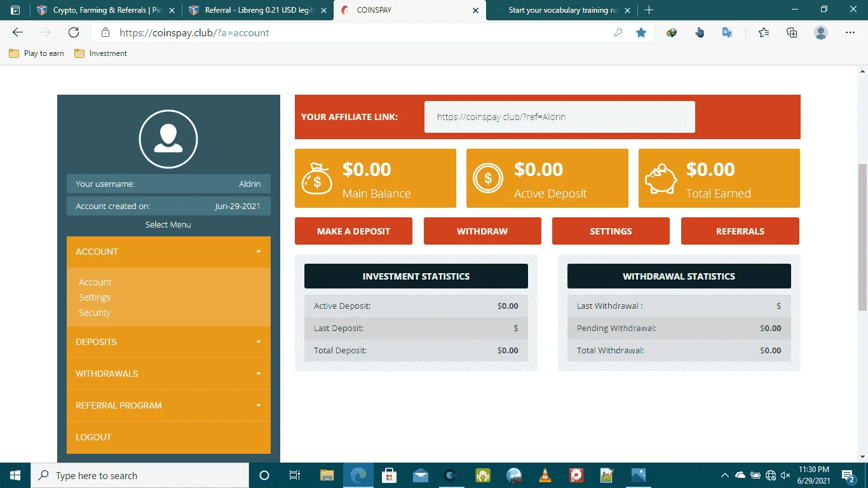Open saved password key icon in address bar

[x=618, y=32]
